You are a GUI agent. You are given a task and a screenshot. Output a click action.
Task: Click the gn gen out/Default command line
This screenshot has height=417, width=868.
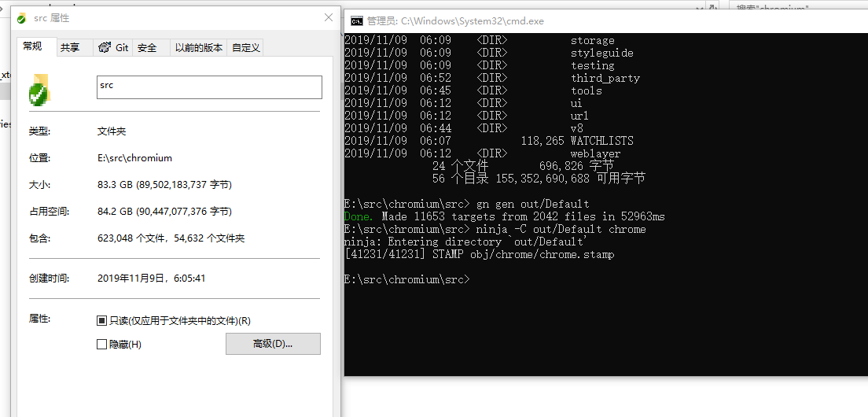point(467,204)
